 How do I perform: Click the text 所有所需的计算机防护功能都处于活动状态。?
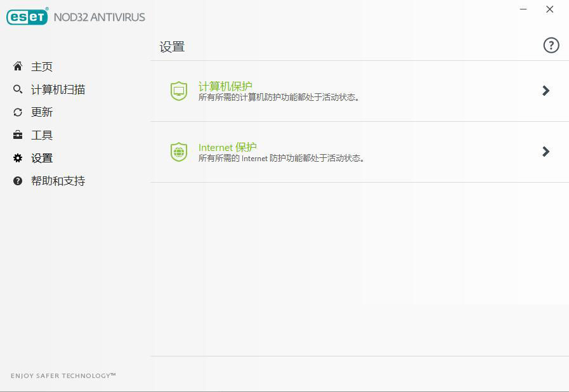click(278, 97)
